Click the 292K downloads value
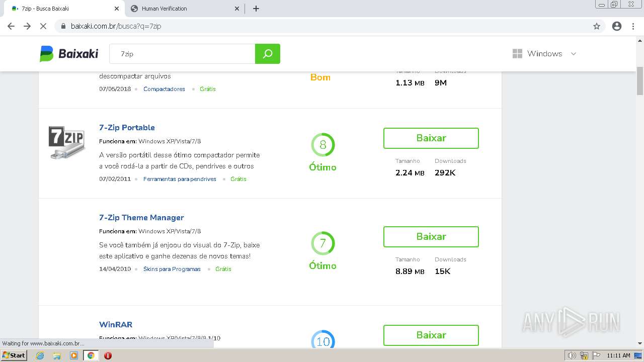 click(x=445, y=173)
